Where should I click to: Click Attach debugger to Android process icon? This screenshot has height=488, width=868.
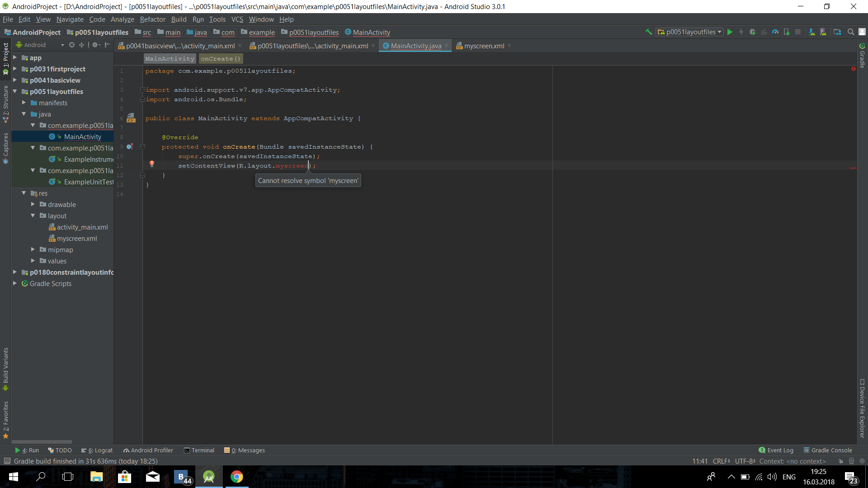point(787,32)
